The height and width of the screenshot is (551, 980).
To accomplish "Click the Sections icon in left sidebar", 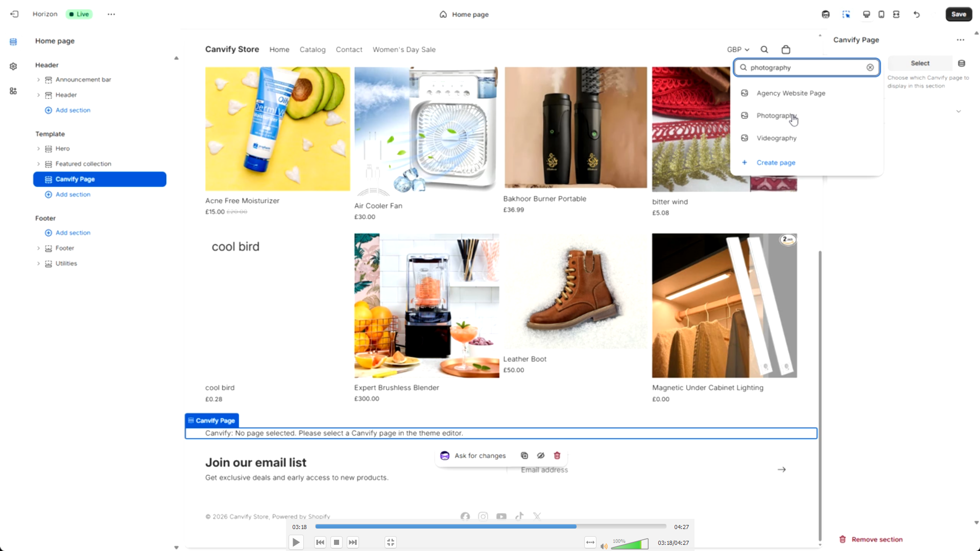I will (13, 41).
